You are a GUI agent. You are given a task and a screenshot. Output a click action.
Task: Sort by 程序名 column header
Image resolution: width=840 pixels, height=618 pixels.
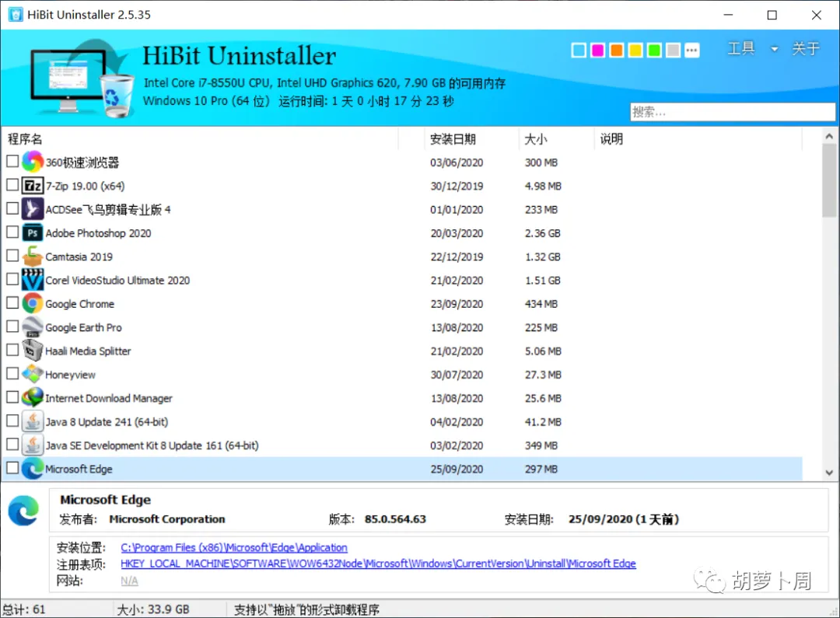[201, 139]
